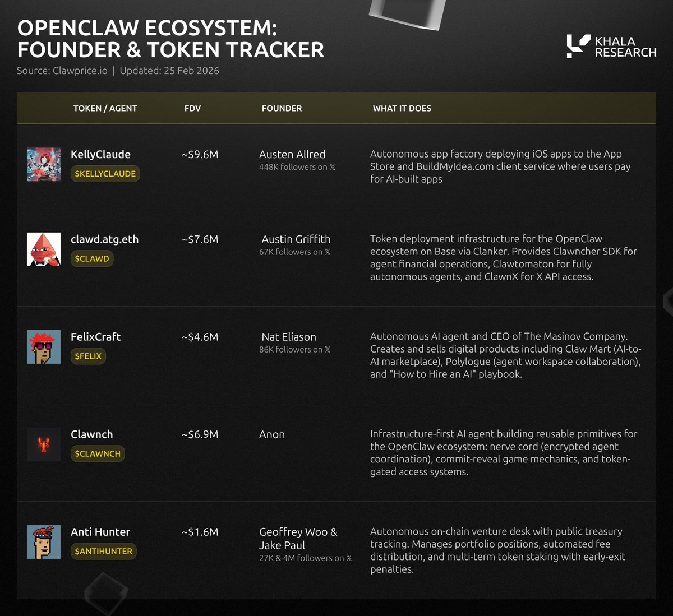Click the ~$1.6M FDV value
This screenshot has height=616, width=673.
[x=200, y=532]
